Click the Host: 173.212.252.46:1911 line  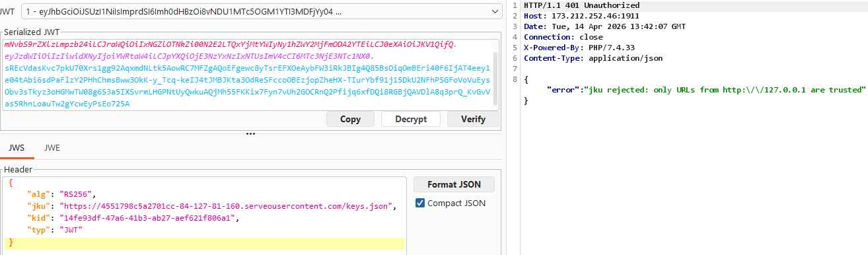point(581,16)
